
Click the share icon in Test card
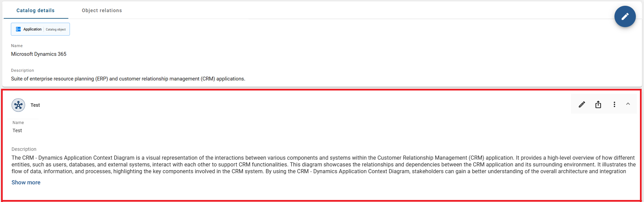(x=598, y=104)
